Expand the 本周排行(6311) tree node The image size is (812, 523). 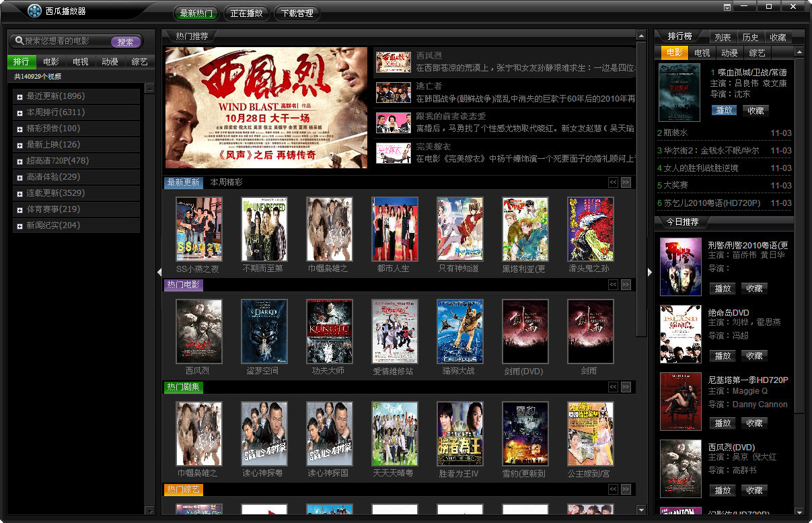tap(20, 113)
